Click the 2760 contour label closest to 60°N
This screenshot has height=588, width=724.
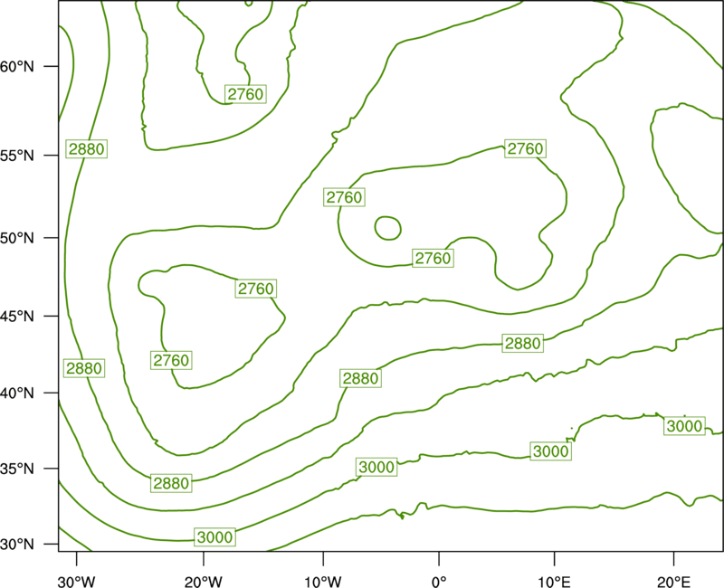pos(245,94)
